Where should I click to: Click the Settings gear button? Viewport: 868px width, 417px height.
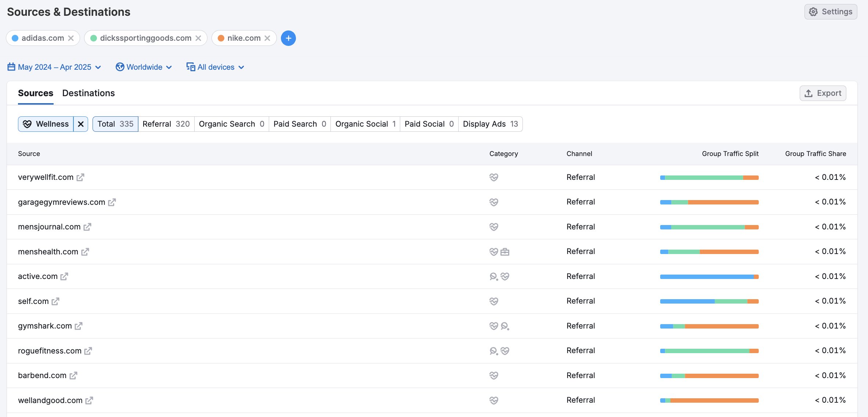831,12
